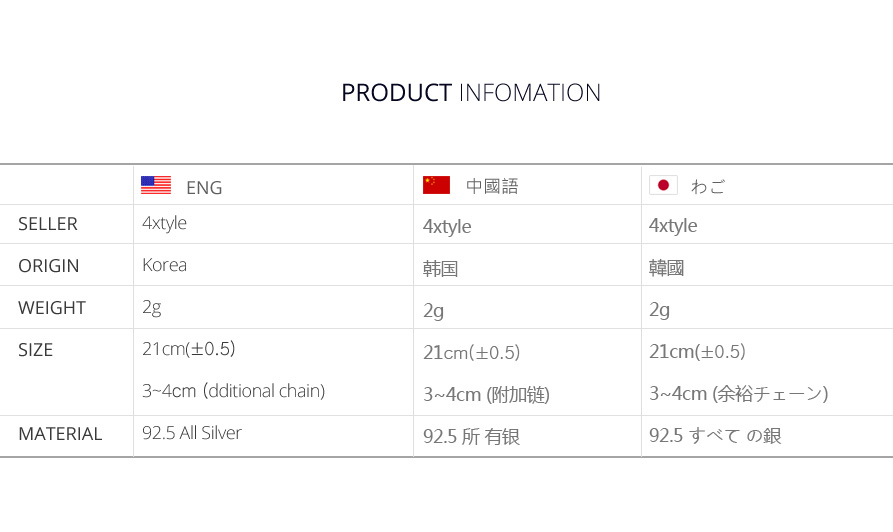Click the China flag icon
The width and height of the screenshot is (893, 532).
click(436, 185)
